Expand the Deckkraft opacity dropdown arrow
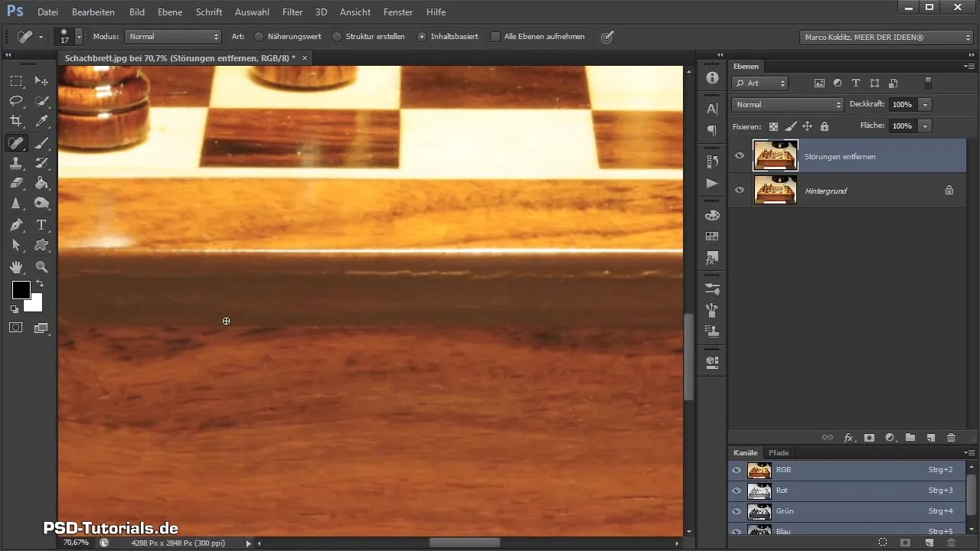 tap(926, 104)
